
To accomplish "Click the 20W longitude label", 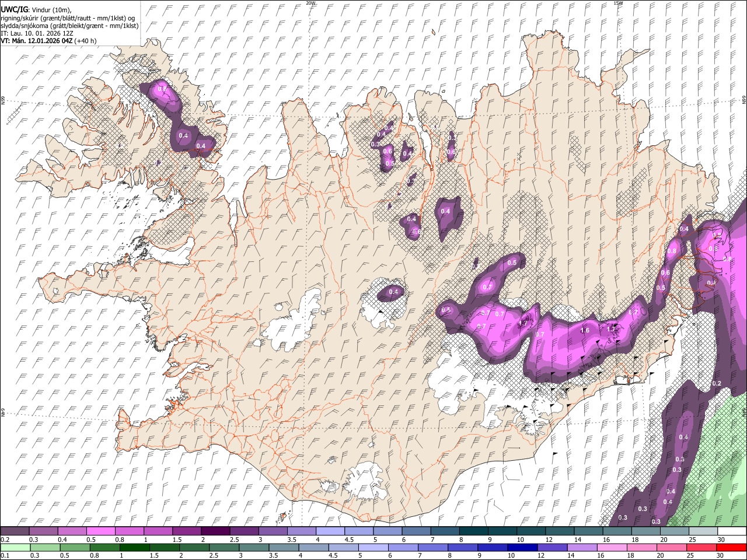I will [311, 3].
